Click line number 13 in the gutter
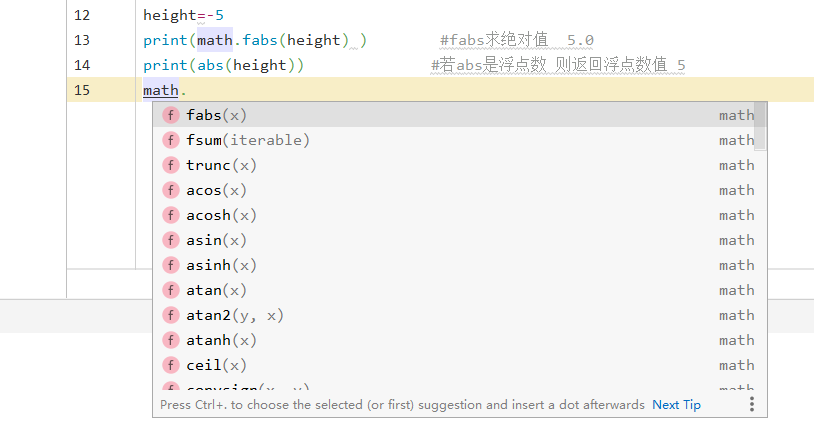The width and height of the screenshot is (814, 442). (x=82, y=40)
